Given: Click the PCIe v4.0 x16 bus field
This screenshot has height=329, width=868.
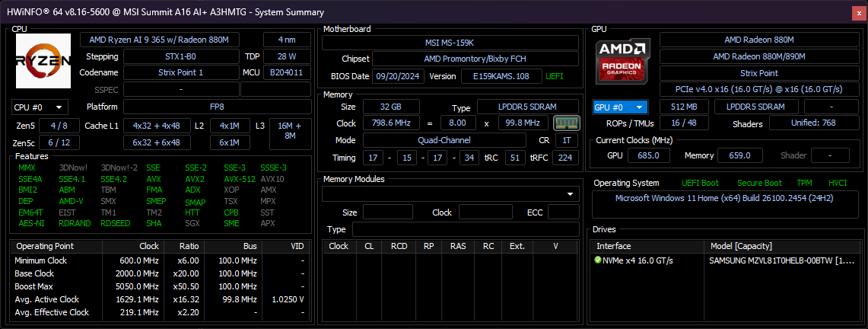Looking at the screenshot, I should [x=759, y=89].
